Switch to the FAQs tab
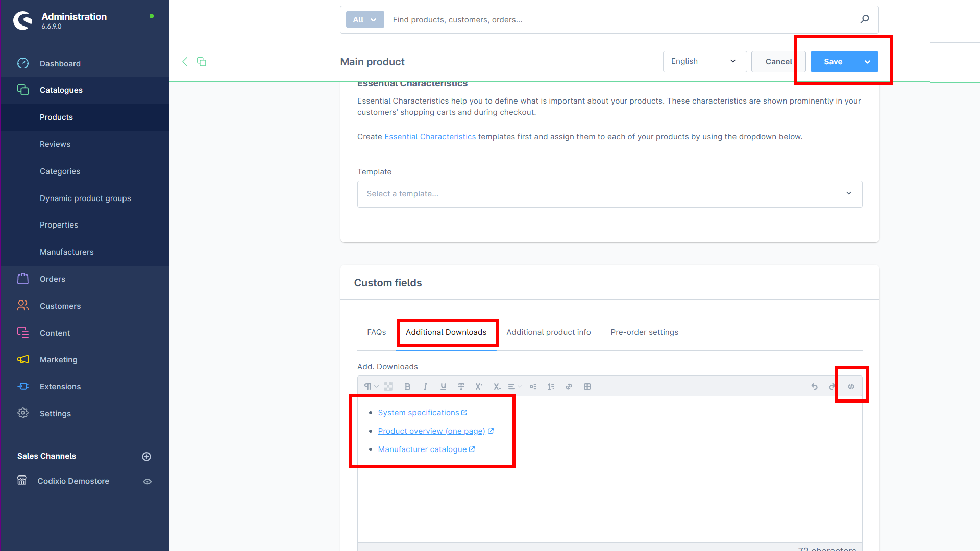This screenshot has height=551, width=980. point(376,332)
